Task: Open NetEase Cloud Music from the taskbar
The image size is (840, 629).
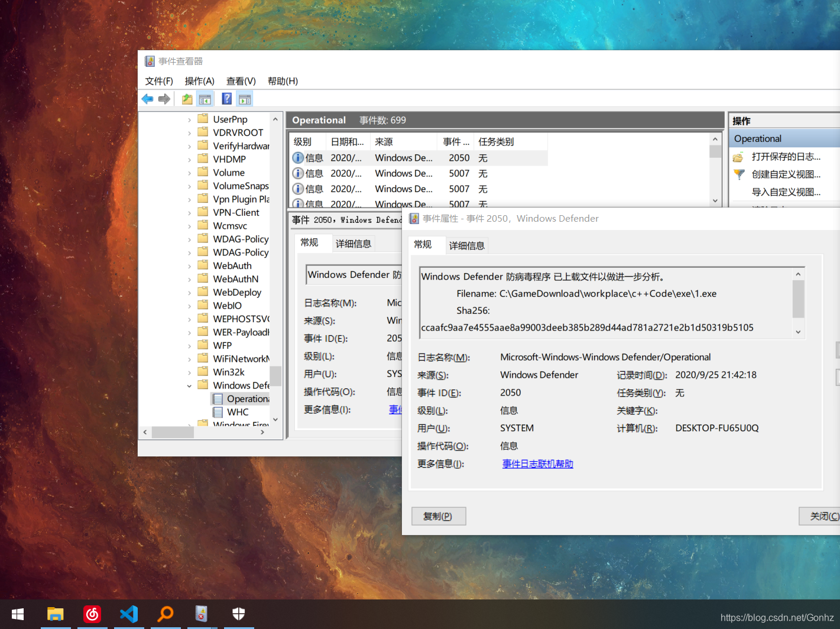Action: click(x=92, y=614)
